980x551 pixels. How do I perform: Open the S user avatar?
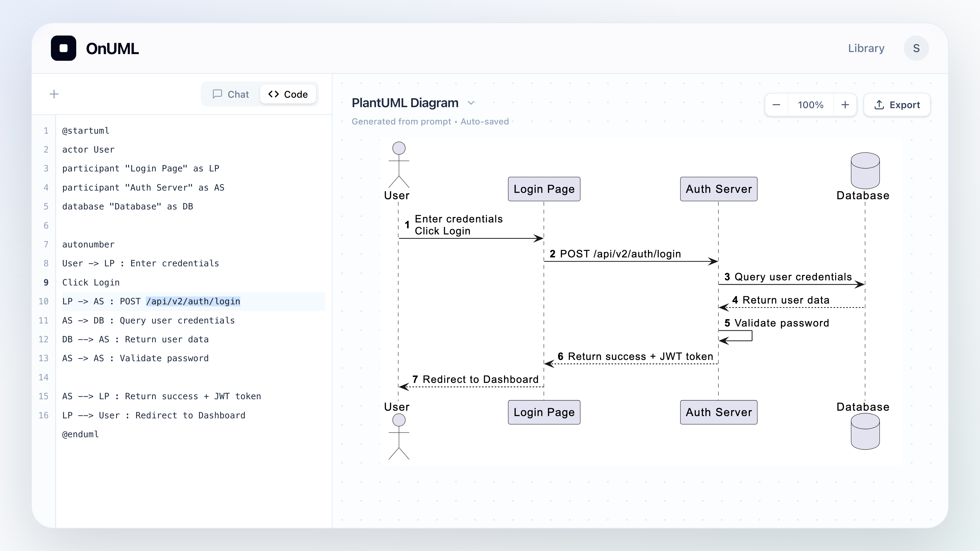pyautogui.click(x=916, y=48)
